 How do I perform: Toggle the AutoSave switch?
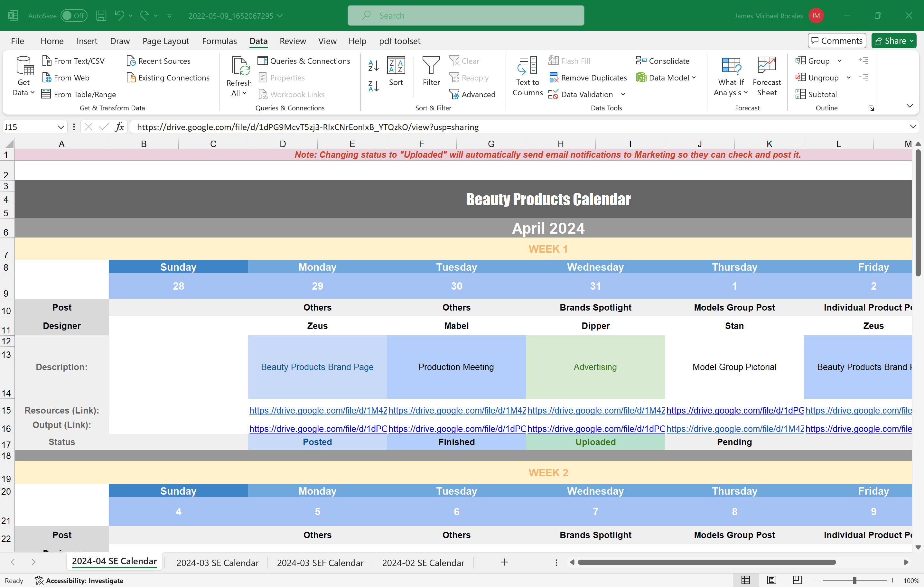(74, 16)
